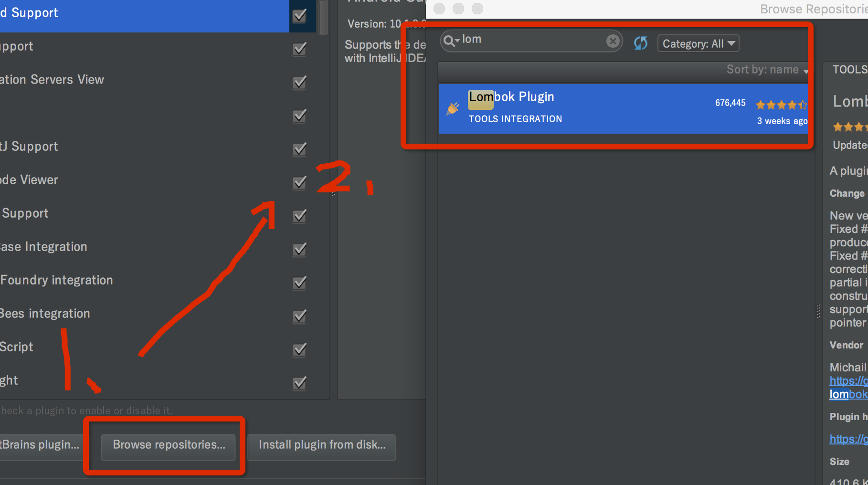Image resolution: width=868 pixels, height=485 pixels.
Task: Open the plugin homepage https link
Action: click(x=848, y=439)
